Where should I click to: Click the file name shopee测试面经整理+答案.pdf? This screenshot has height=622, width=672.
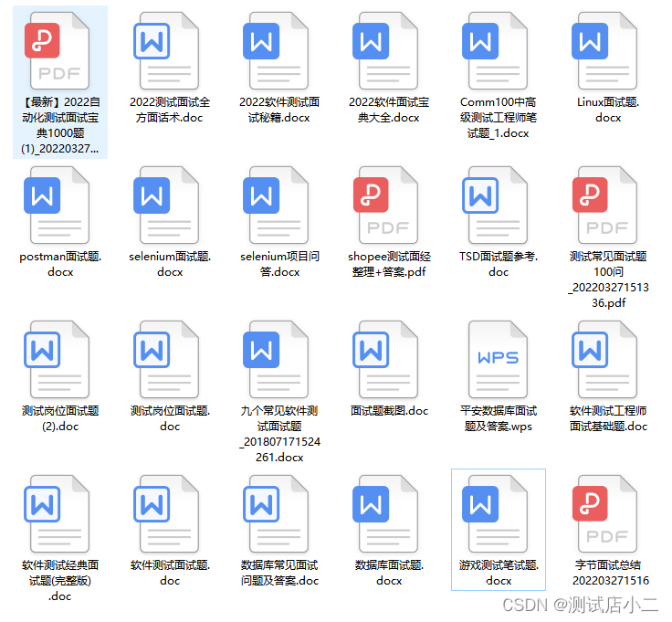(389, 264)
